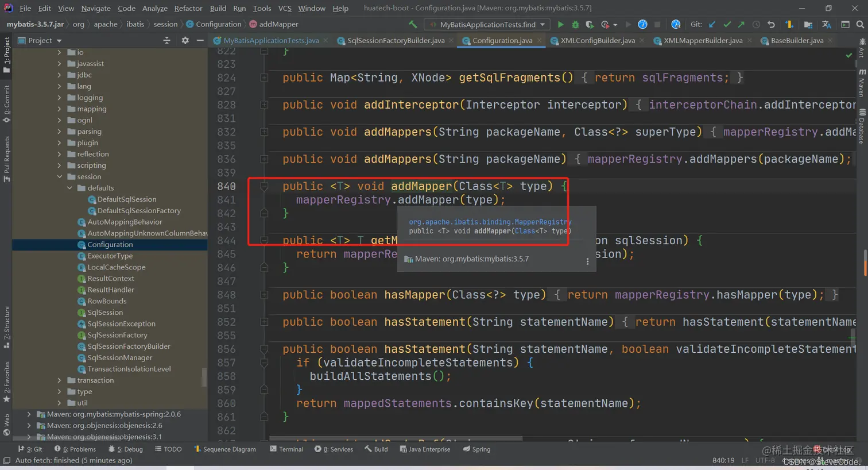Open the Structure tool window
This screenshot has height=470, width=868.
tap(7, 327)
